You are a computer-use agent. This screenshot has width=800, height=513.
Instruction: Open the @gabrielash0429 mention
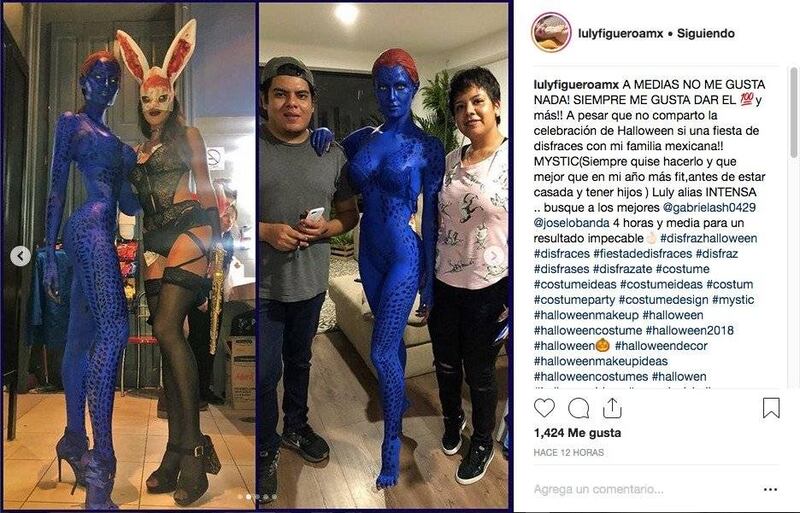tap(709, 208)
